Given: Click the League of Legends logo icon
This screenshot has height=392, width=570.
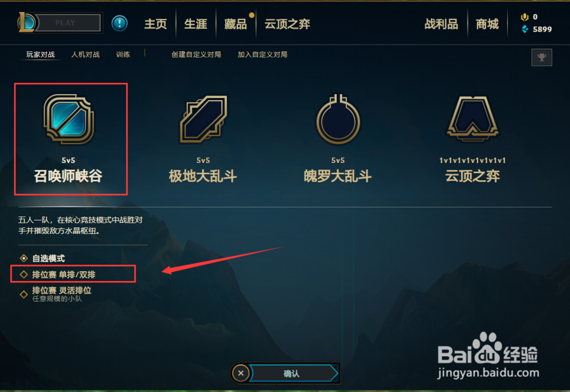Looking at the screenshot, I should (27, 23).
